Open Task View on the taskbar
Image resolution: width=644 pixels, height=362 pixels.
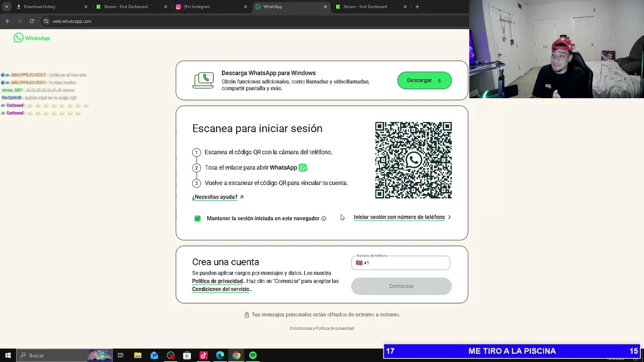click(121, 355)
